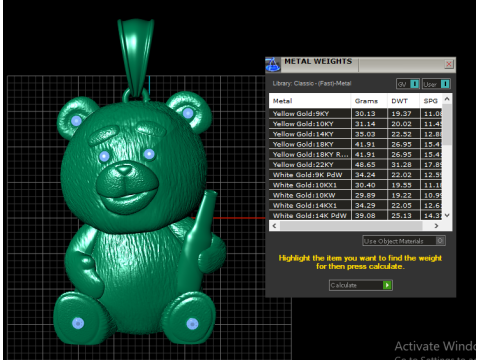The width and height of the screenshot is (480, 360).
Task: Select the Yellow Gold:18KY row
Action: [355, 144]
